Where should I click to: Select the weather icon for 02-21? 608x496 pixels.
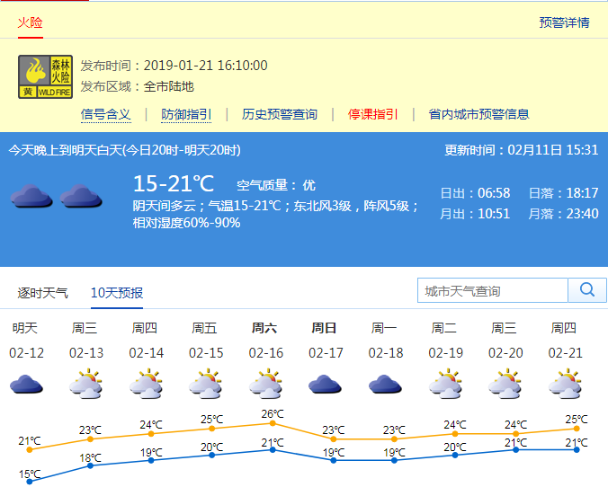[566, 385]
